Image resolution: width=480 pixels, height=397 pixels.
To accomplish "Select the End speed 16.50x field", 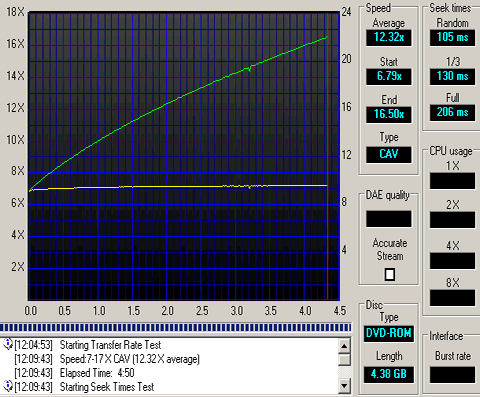I will [x=389, y=115].
